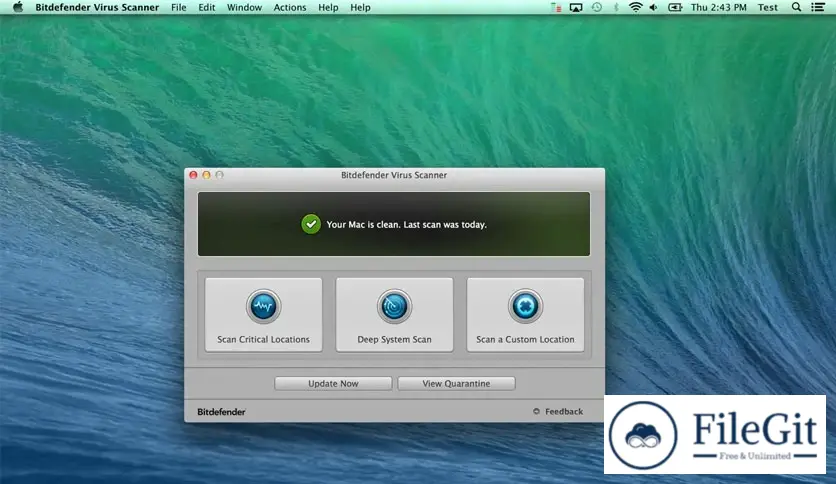The image size is (836, 484).
Task: Click the Bitdefender Virus Scanner window title
Action: point(394,175)
